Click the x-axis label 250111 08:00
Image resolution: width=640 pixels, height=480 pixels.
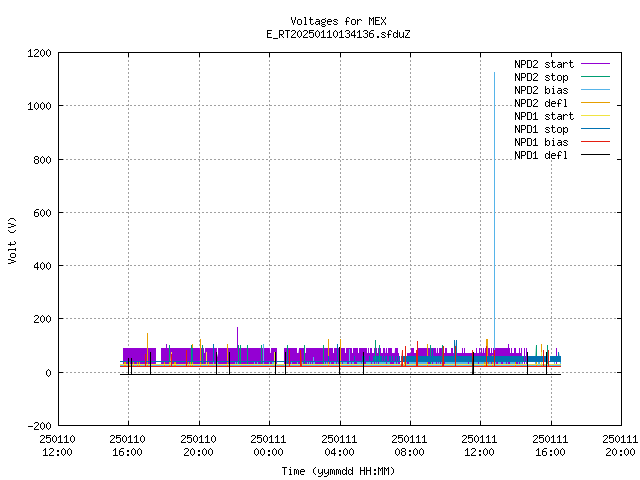click(x=409, y=446)
